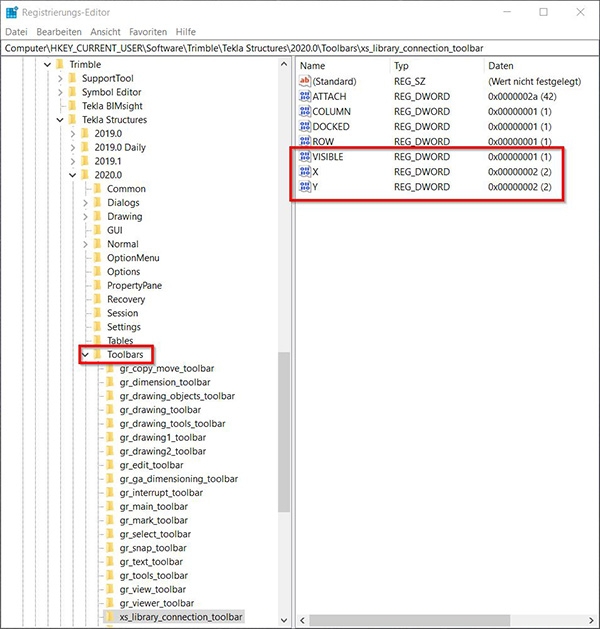
Task: Click the ATTACH DWORD value icon
Action: [305, 96]
